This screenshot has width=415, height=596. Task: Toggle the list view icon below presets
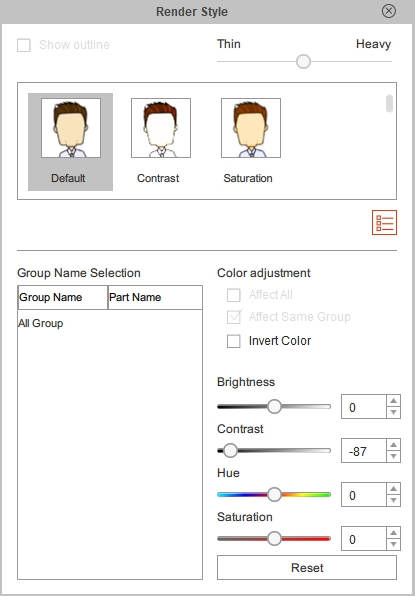point(384,222)
